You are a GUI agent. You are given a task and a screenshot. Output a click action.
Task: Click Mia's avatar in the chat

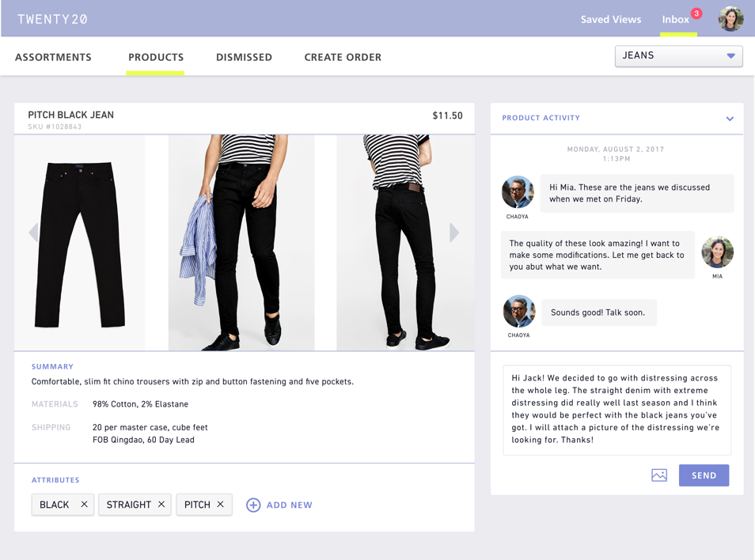click(x=718, y=252)
